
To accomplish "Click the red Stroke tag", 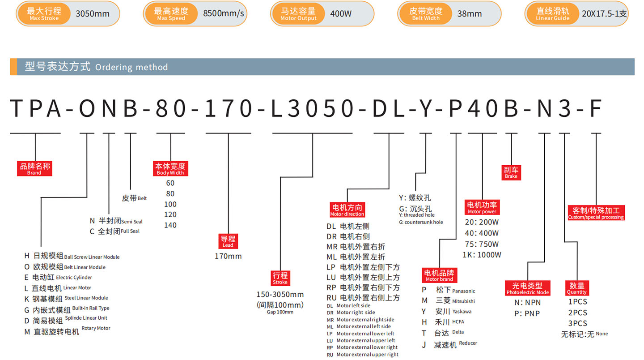I will [x=280, y=278].
